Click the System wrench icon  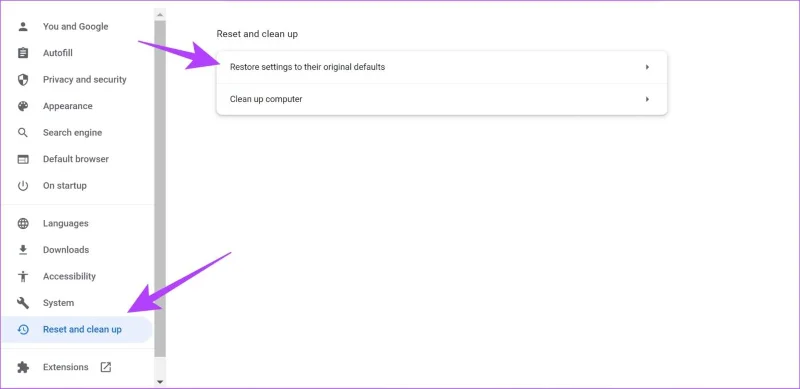tap(23, 303)
